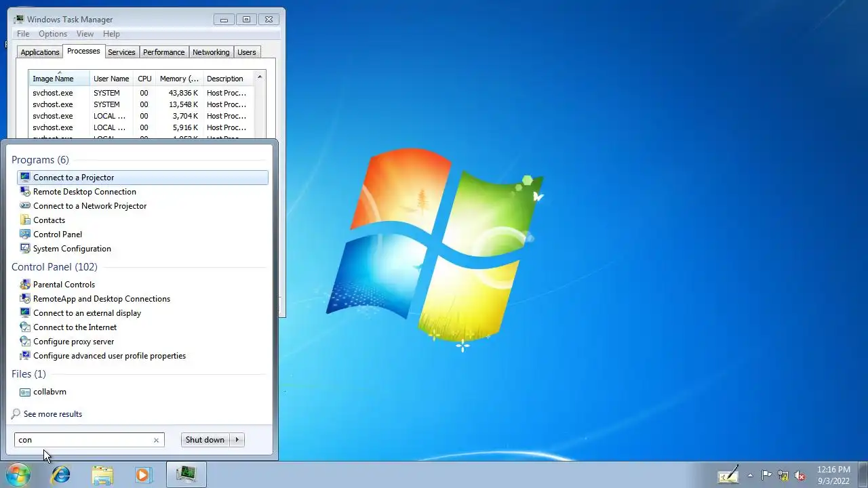The width and height of the screenshot is (868, 488).
Task: Click the Task Manager taskbar button
Action: tap(186, 474)
